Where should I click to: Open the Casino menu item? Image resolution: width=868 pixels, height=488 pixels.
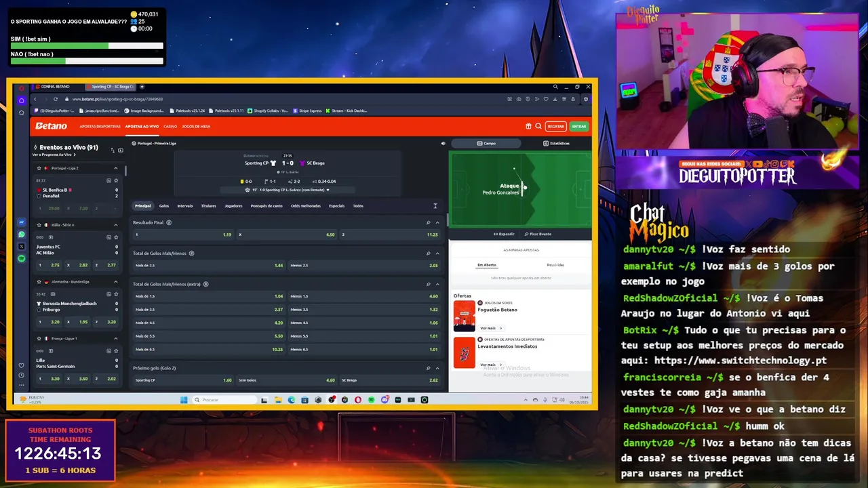[x=170, y=126]
